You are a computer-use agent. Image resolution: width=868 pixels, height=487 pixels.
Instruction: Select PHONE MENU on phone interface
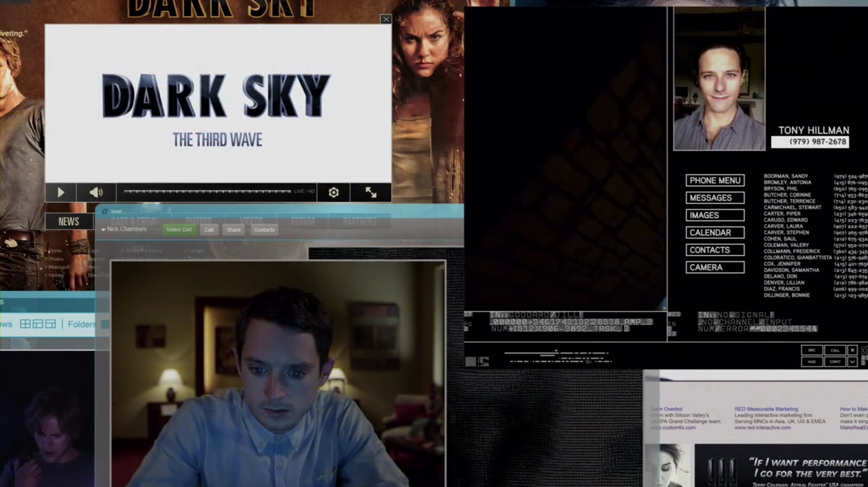tap(715, 180)
